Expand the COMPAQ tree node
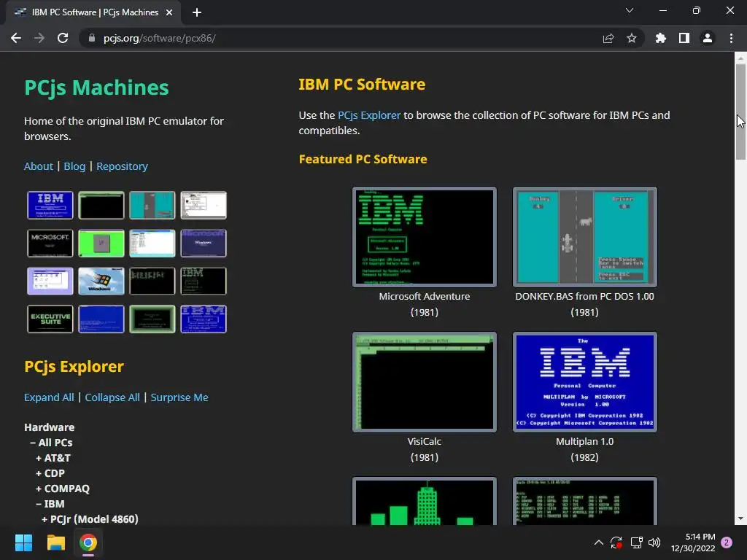The height and width of the screenshot is (560, 747). click(63, 488)
